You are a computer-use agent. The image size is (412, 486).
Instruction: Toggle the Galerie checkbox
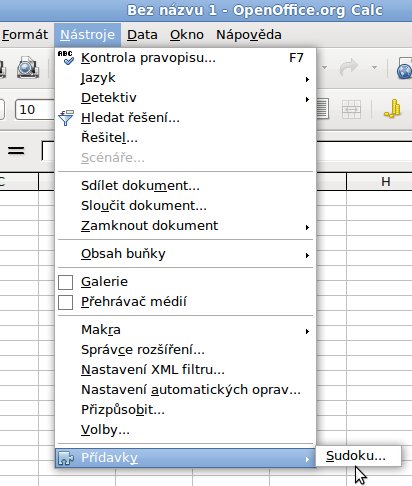tap(65, 282)
